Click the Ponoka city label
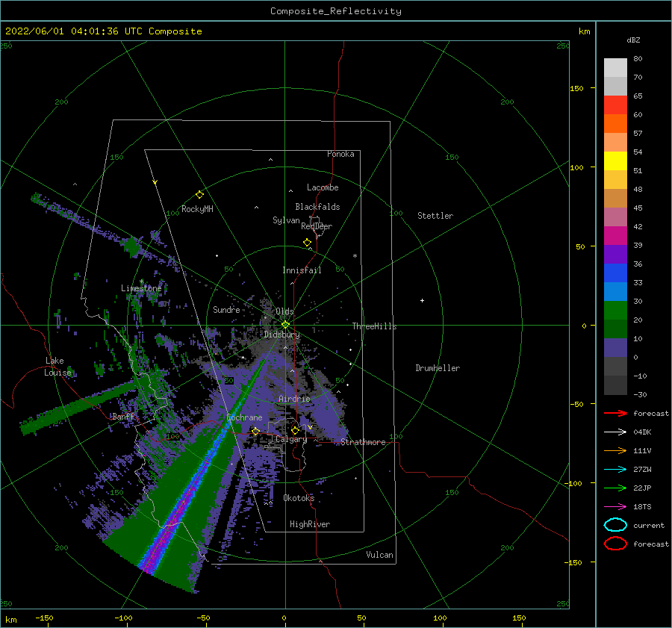The image size is (672, 628). [x=340, y=154]
